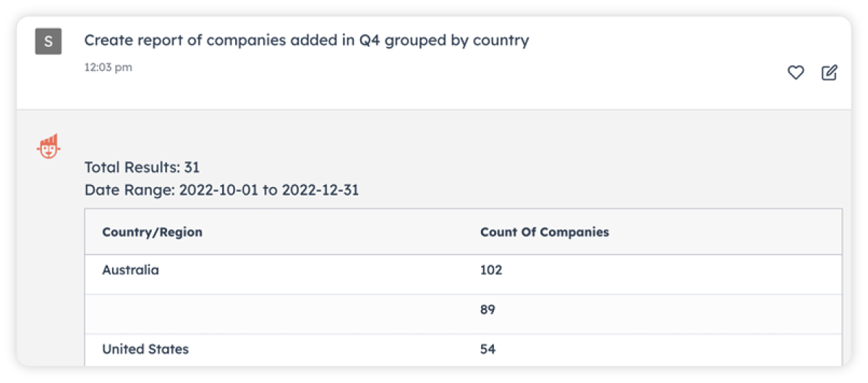
Task: Select the United States country cell
Action: (145, 349)
